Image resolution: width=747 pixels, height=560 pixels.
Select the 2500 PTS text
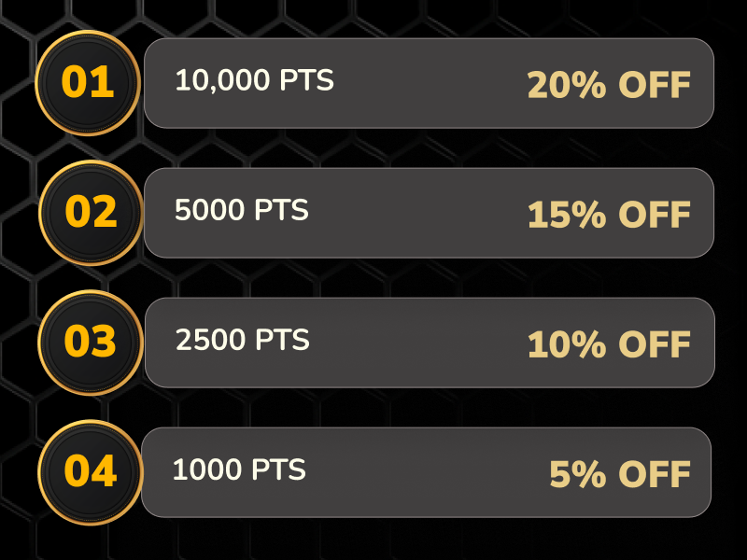click(x=242, y=341)
